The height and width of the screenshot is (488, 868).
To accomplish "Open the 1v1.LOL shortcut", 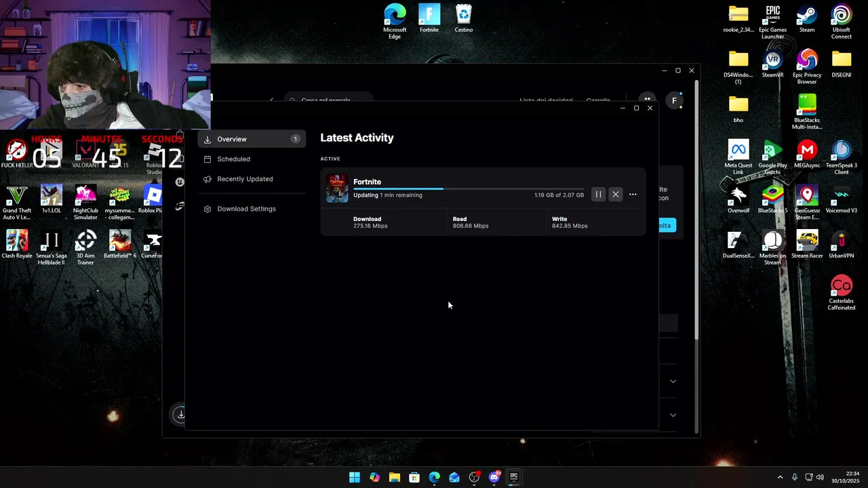I will pos(51,200).
